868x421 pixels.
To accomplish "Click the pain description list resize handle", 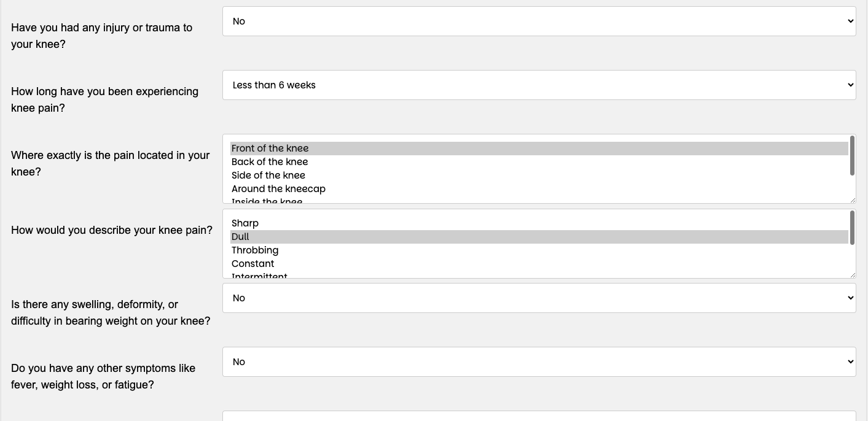I will [x=852, y=274].
